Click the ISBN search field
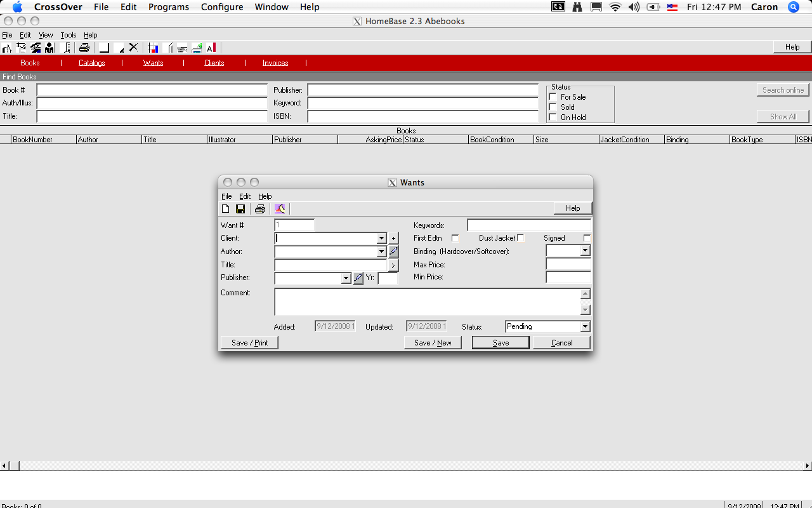The height and width of the screenshot is (508, 812). pos(423,116)
